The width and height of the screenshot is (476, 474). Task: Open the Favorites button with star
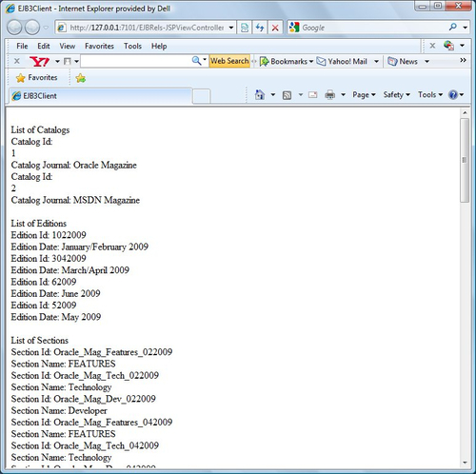[36, 78]
